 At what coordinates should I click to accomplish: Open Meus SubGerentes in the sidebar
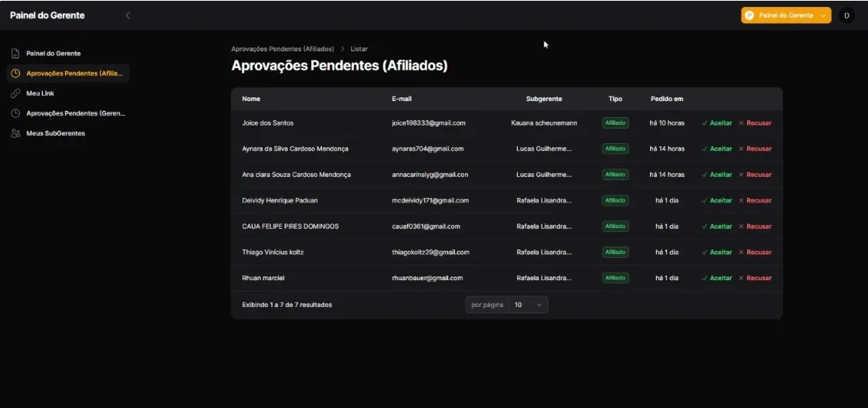point(67,133)
